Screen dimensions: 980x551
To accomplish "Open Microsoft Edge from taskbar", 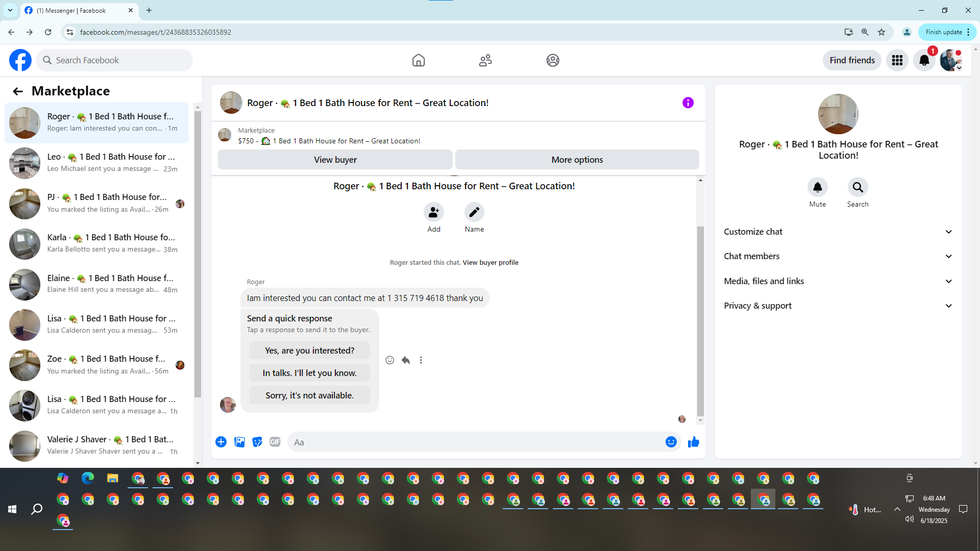I will [88, 478].
